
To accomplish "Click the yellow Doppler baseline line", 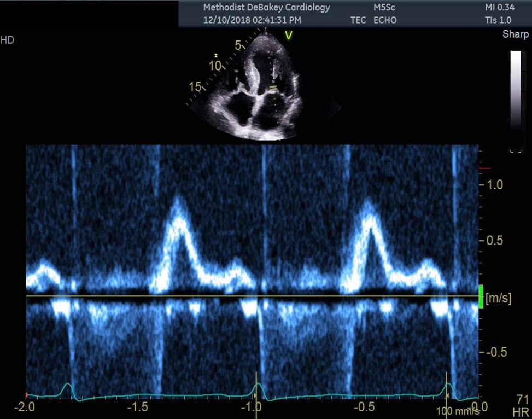I will point(252,296).
